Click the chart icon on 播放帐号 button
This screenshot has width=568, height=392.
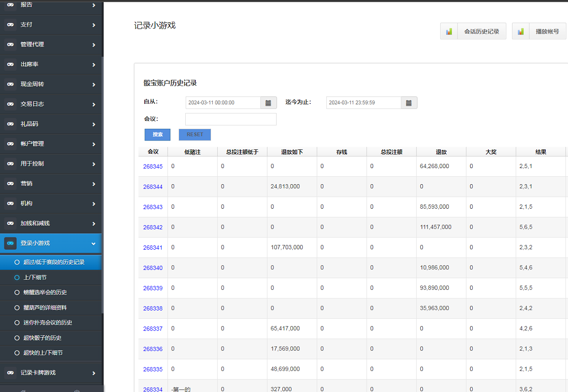(520, 31)
